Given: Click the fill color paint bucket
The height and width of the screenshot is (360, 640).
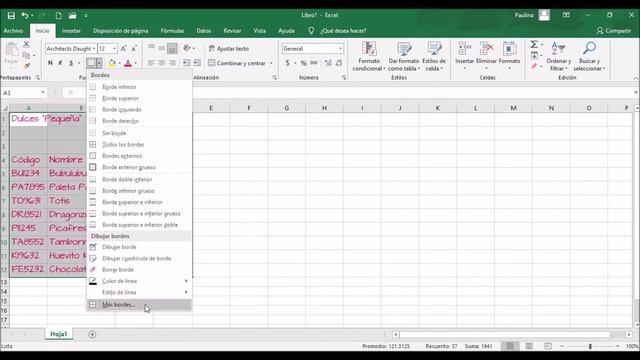Looking at the screenshot, I should [x=111, y=63].
